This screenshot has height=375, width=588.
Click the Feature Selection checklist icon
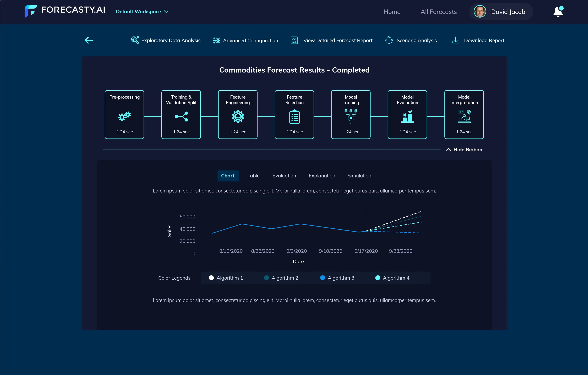pyautogui.click(x=294, y=117)
